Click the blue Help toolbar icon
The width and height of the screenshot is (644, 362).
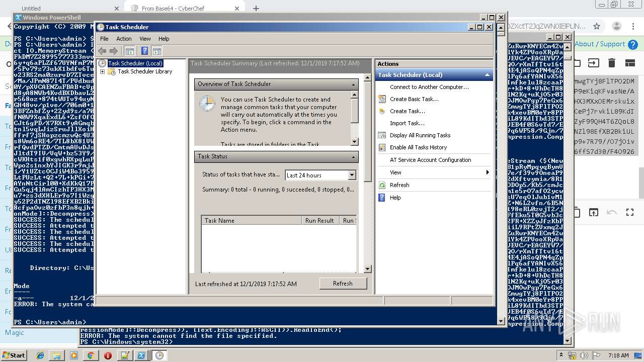[144, 51]
